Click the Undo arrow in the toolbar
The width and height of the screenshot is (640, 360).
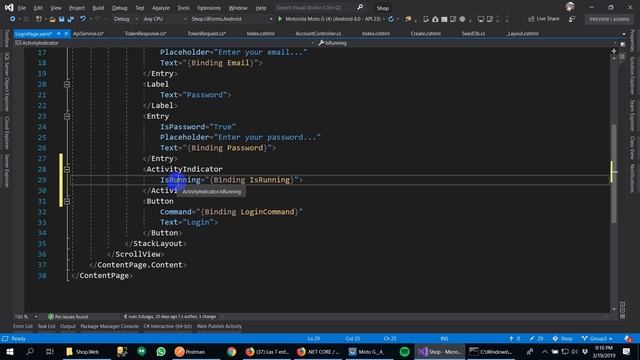click(82, 19)
